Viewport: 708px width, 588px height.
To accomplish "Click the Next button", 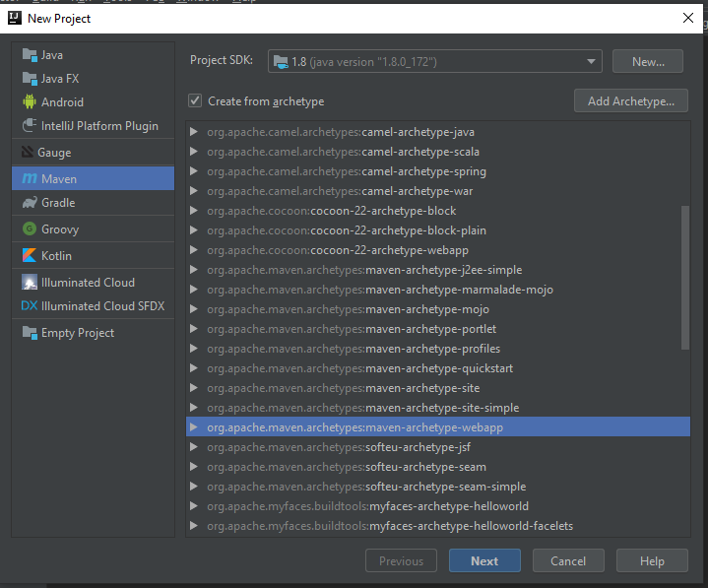I will (484, 560).
